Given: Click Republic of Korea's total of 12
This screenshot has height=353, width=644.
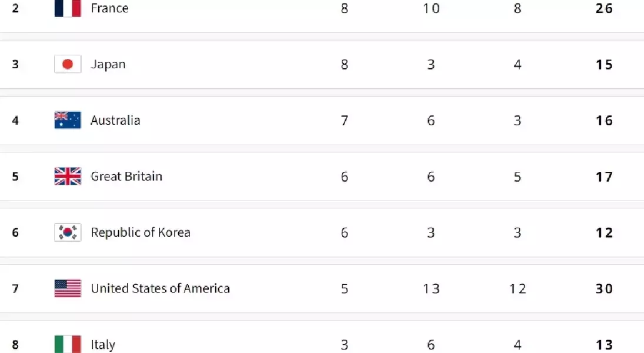Looking at the screenshot, I should click(x=604, y=233).
